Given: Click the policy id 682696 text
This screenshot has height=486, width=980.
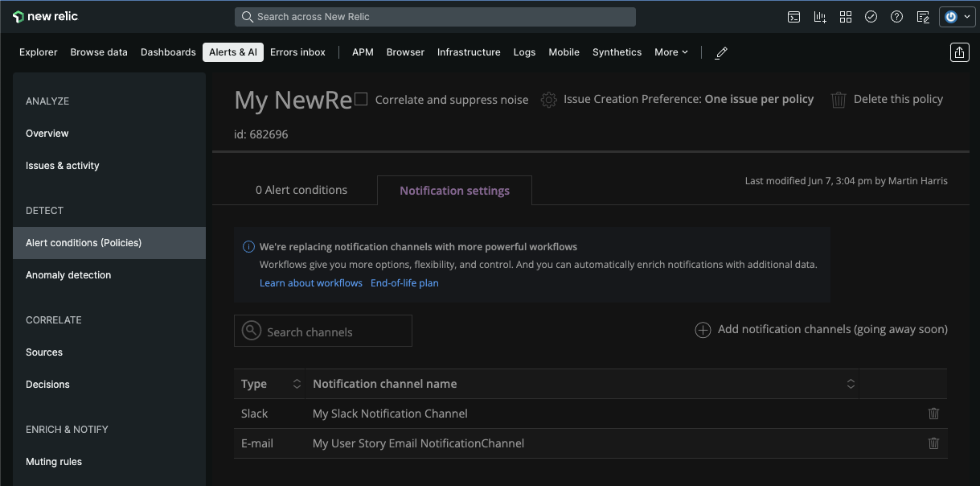Looking at the screenshot, I should [x=261, y=134].
